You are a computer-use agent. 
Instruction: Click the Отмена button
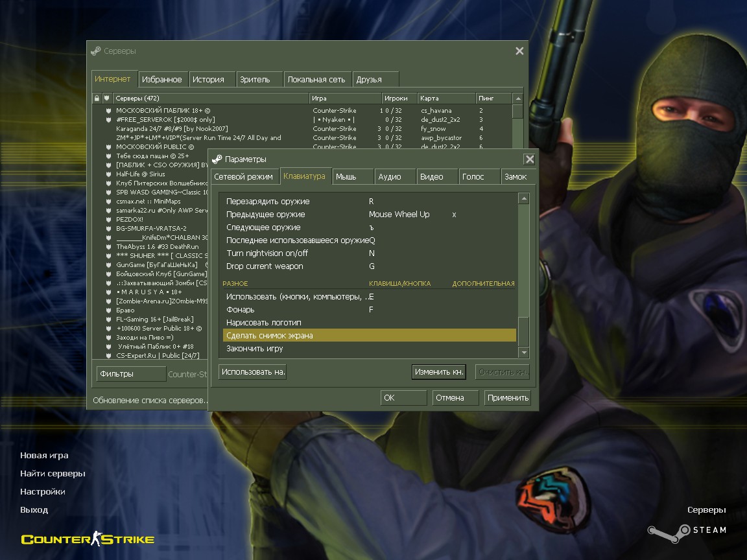coord(455,397)
